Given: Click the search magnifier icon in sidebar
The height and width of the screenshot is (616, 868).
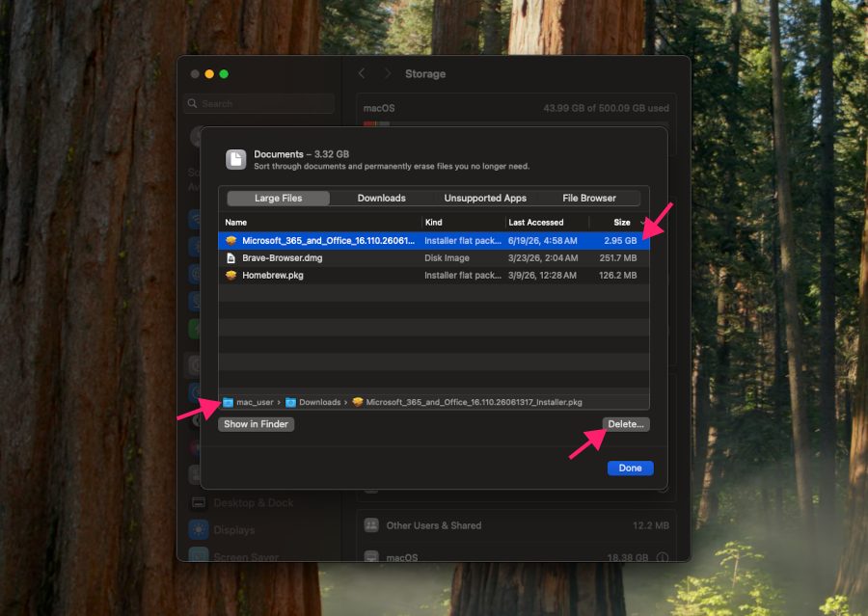Looking at the screenshot, I should click(x=192, y=103).
